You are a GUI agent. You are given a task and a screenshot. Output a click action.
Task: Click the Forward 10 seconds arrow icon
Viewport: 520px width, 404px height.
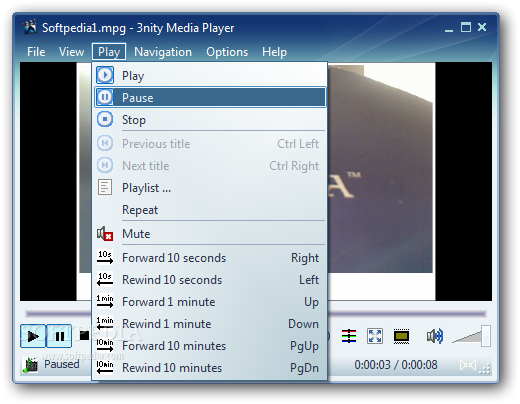[105, 257]
